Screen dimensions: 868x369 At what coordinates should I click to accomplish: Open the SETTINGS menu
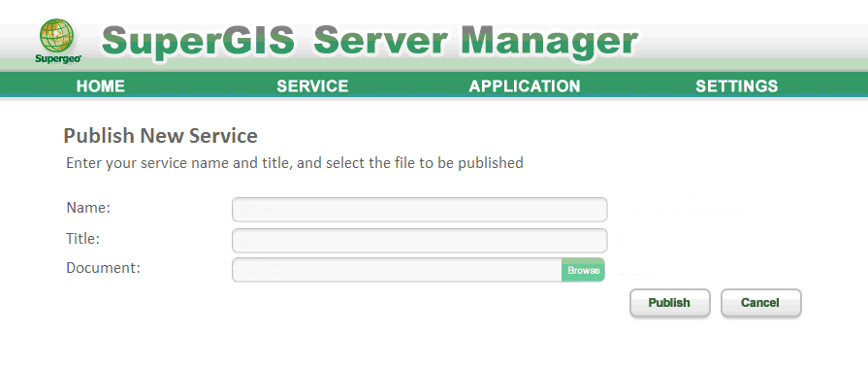click(x=737, y=85)
